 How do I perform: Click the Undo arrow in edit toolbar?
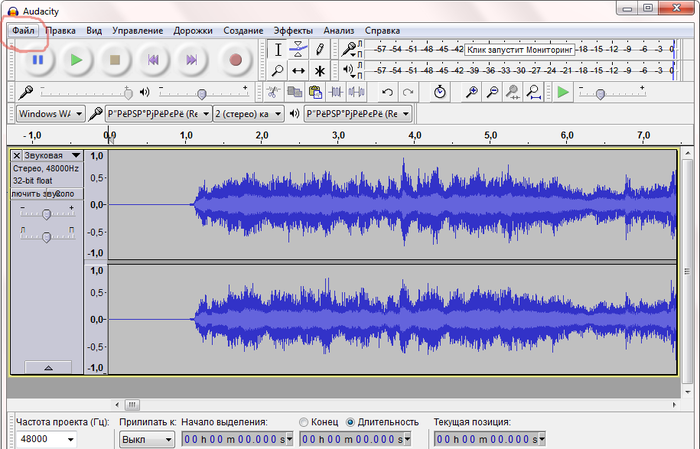(x=386, y=92)
